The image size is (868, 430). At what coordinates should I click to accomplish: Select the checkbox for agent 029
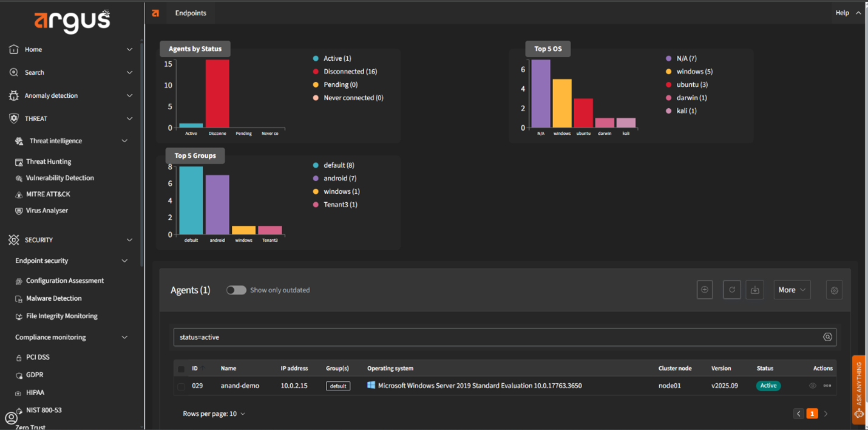click(x=181, y=386)
